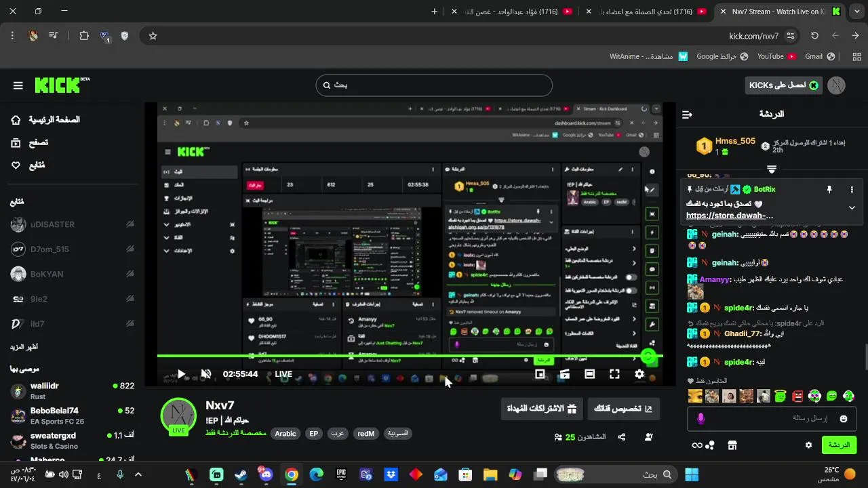This screenshot has width=868, height=488.
Task: Bookmark this page star icon
Action: coord(153,36)
